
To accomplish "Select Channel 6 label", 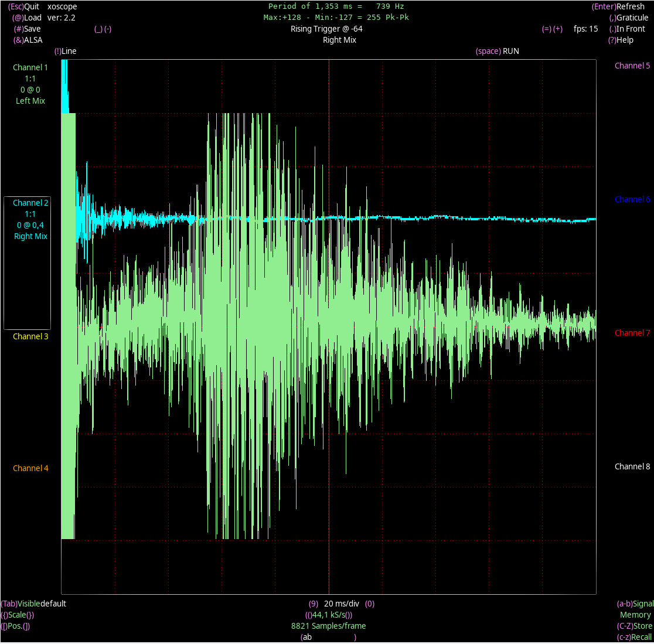I will [632, 199].
